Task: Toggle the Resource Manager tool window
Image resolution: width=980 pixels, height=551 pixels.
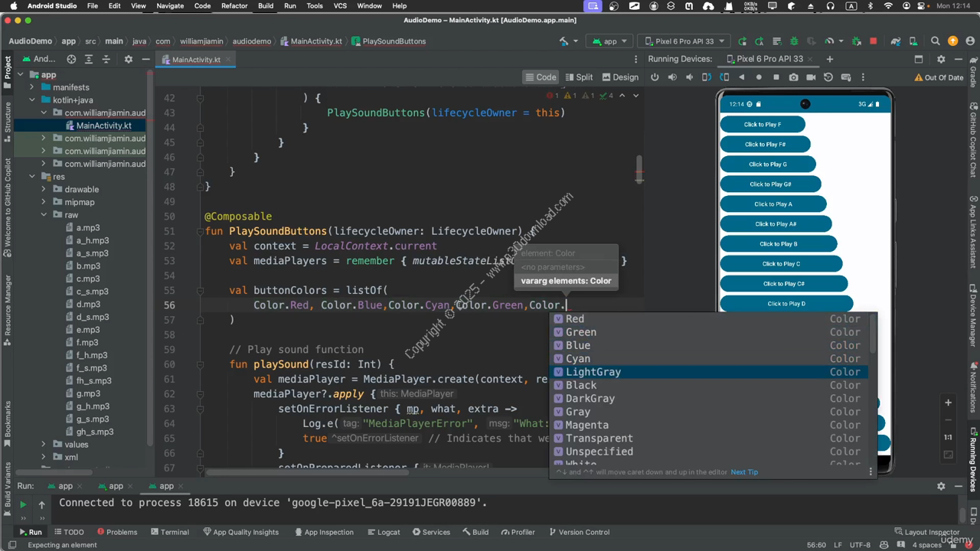Action: pos(8,305)
